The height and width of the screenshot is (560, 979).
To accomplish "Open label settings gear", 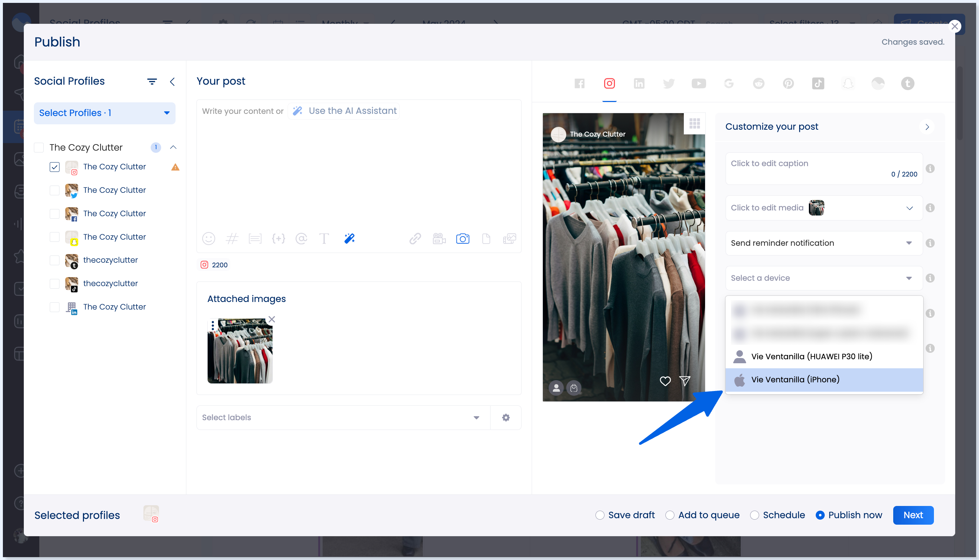I will [505, 418].
